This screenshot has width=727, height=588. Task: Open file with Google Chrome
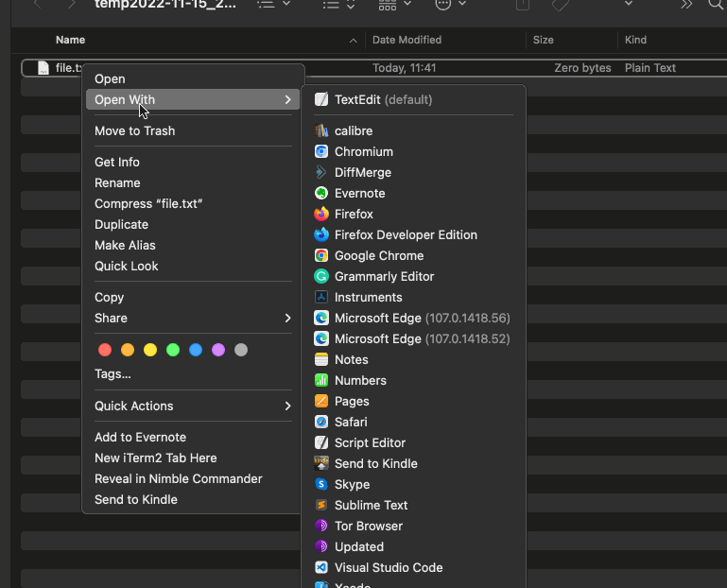pyautogui.click(x=413, y=256)
